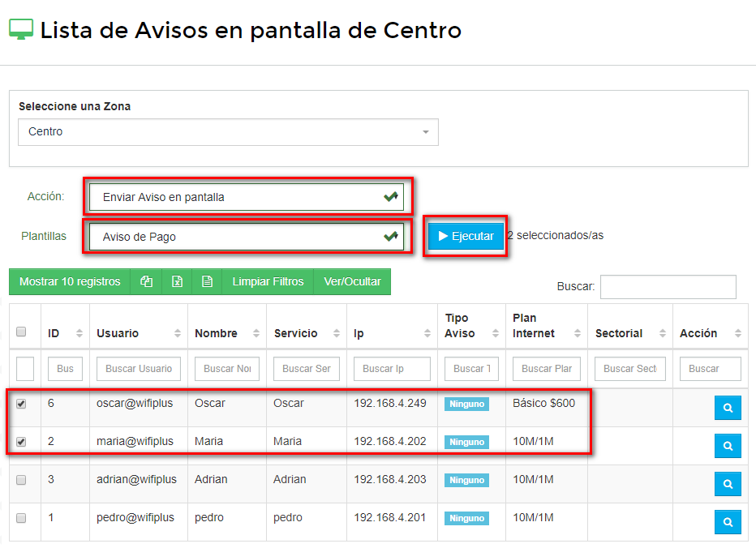Open the Seleccione una Zona dropdown
This screenshot has height=548, width=756.
click(228, 132)
